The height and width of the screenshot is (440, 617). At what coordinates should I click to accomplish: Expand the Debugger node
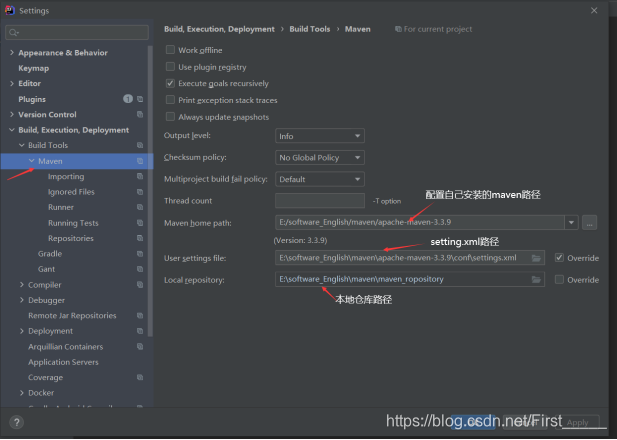coord(22,300)
